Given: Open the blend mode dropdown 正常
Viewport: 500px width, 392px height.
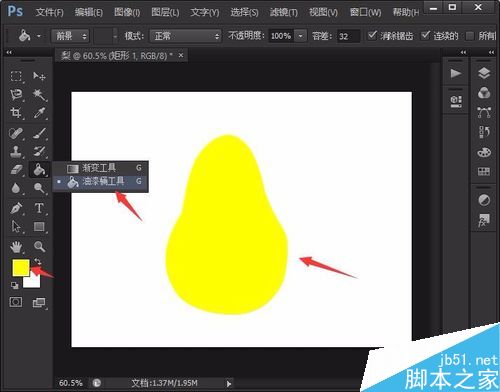Looking at the screenshot, I should coord(185,36).
